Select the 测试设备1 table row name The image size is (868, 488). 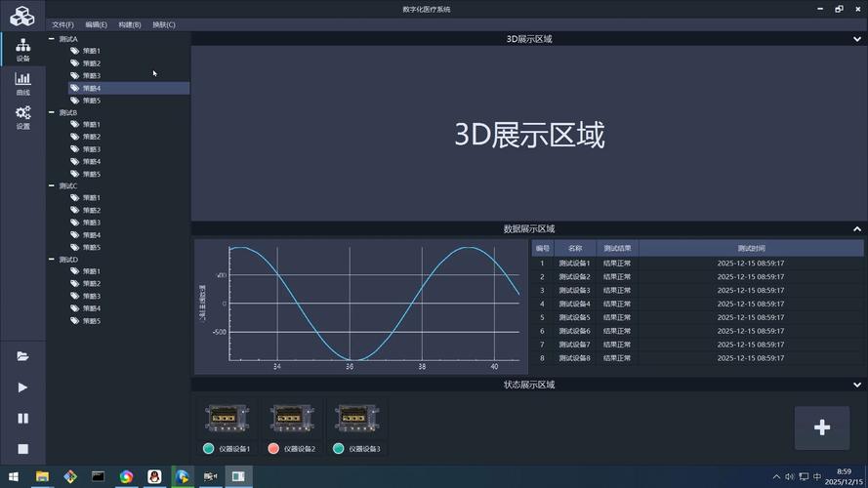click(574, 264)
